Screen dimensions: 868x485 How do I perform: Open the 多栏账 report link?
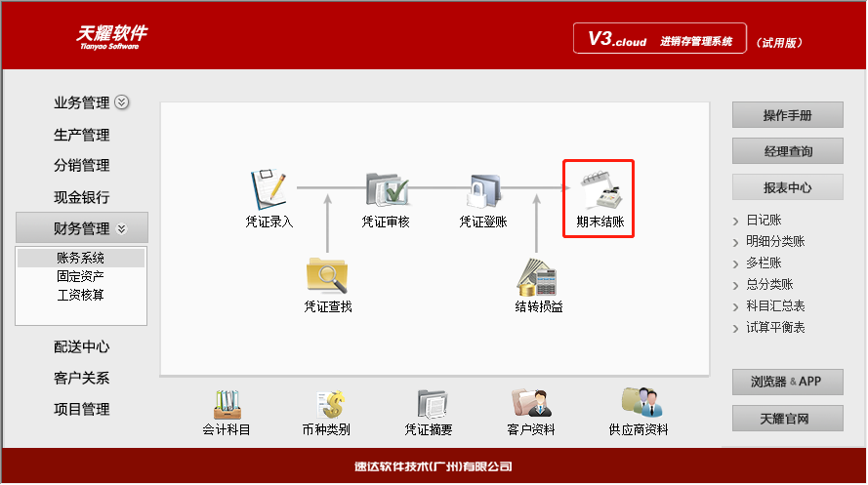[x=764, y=263]
